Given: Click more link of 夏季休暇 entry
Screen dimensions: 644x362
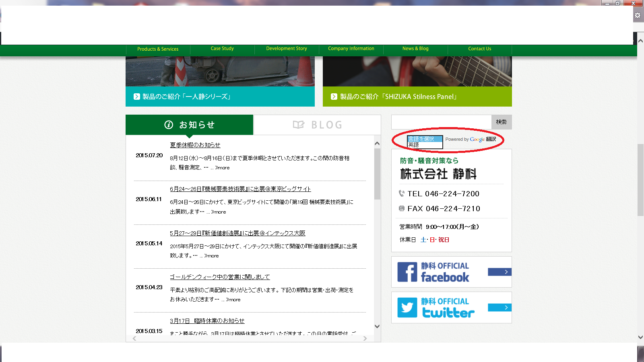Looking at the screenshot, I should click(222, 168).
